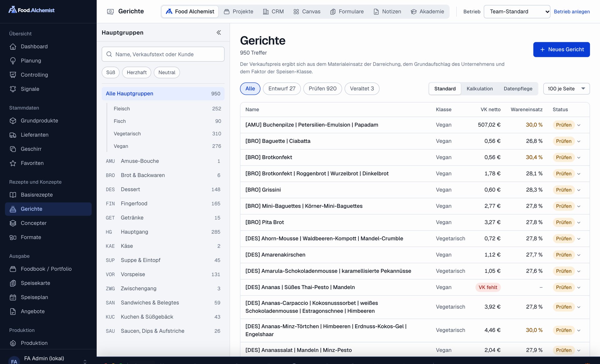Click the Foodbook / Portfolio icon
The height and width of the screenshot is (364, 600).
pos(13,269)
